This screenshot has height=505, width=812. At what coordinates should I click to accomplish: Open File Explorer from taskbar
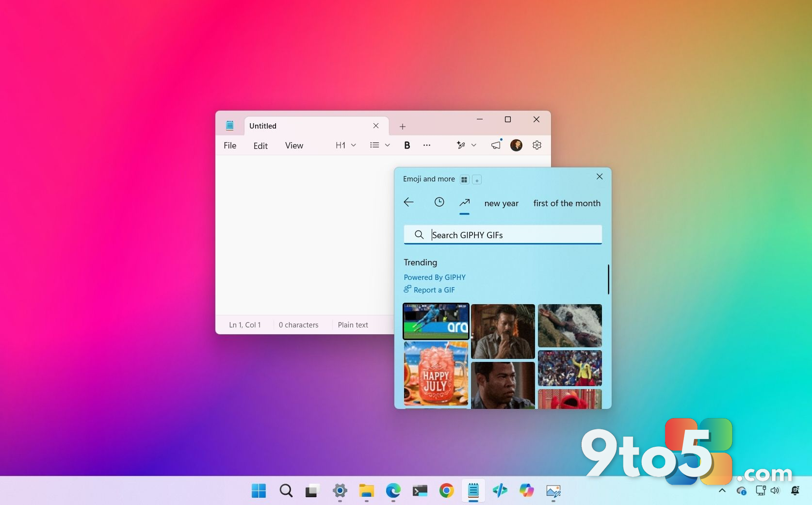[x=367, y=491]
